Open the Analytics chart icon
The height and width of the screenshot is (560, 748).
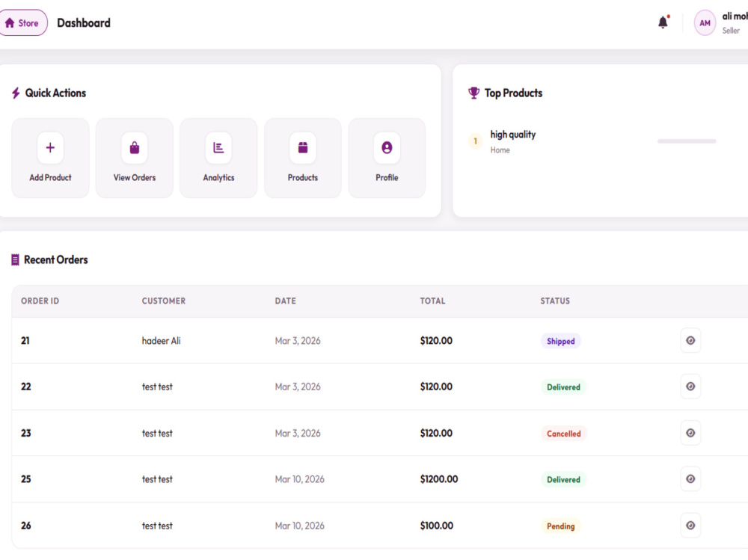point(218,148)
